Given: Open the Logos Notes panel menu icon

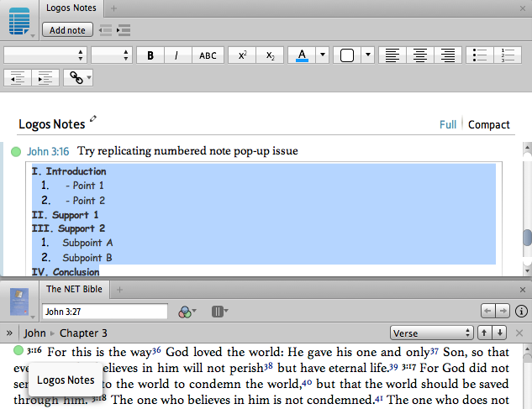Looking at the screenshot, I should pos(19,21).
